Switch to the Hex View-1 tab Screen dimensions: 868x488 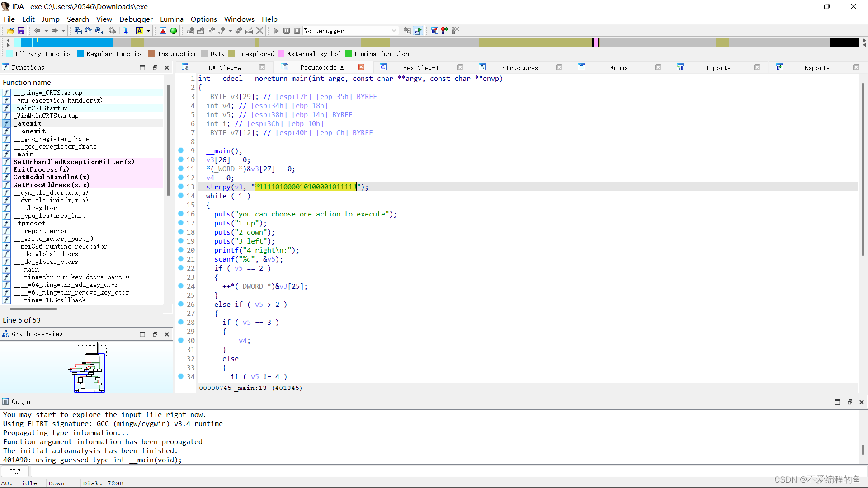pyautogui.click(x=420, y=68)
